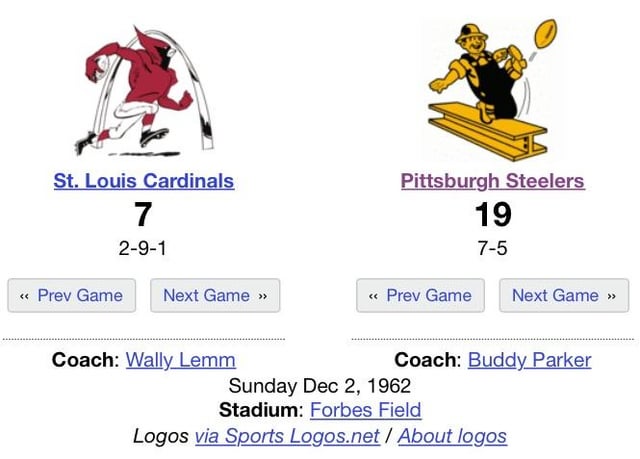Go to the Steelers' Prev Game
Image resolution: width=640 pixels, height=459 pixels.
tap(420, 295)
